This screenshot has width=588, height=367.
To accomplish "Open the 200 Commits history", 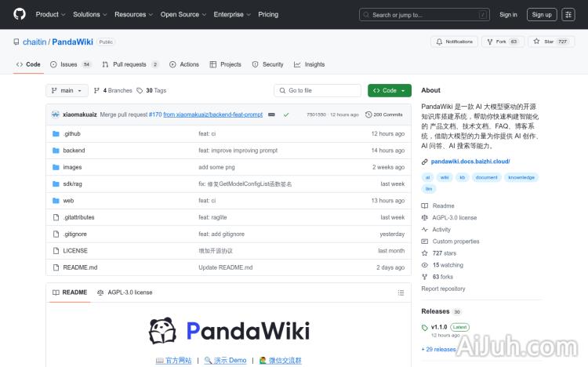I will pyautogui.click(x=384, y=114).
